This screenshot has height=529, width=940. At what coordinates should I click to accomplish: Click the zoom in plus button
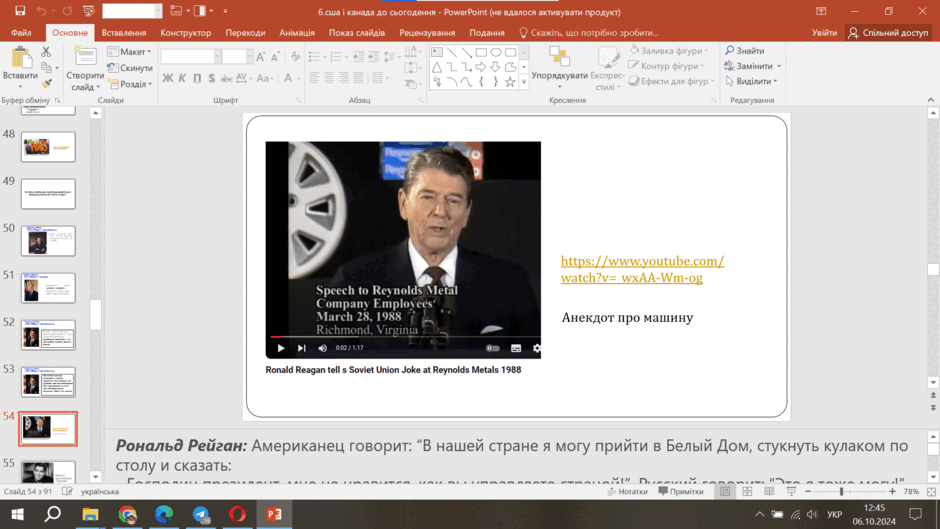[x=892, y=491]
